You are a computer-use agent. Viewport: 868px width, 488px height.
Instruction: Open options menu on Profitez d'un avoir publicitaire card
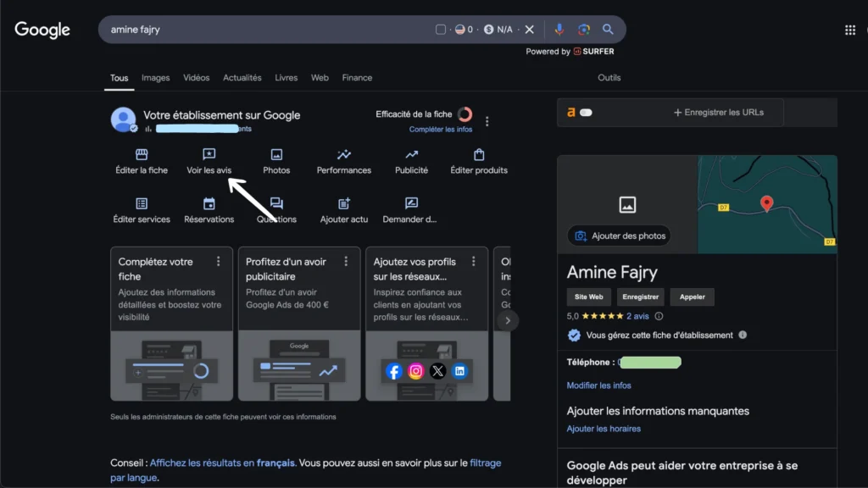[x=346, y=261]
